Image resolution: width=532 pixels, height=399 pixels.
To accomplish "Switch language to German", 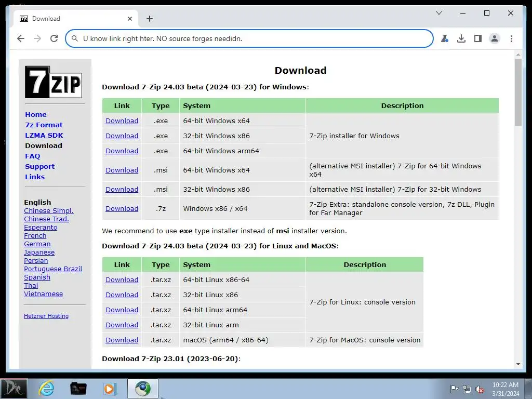I will point(37,244).
